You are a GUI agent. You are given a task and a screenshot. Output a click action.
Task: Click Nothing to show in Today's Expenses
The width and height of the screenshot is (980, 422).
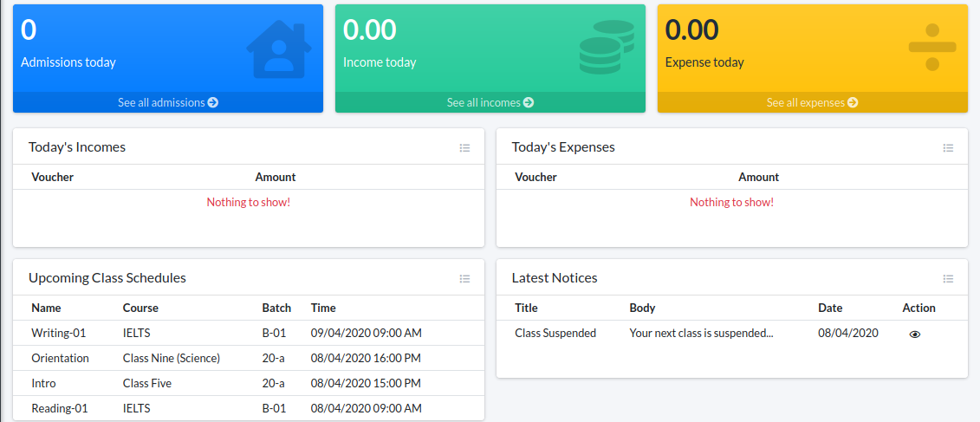(732, 202)
